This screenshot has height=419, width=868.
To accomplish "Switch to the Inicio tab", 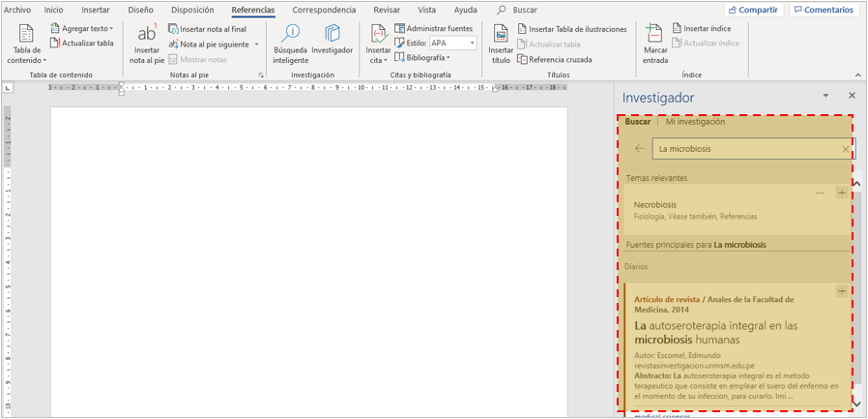I will pos(54,10).
